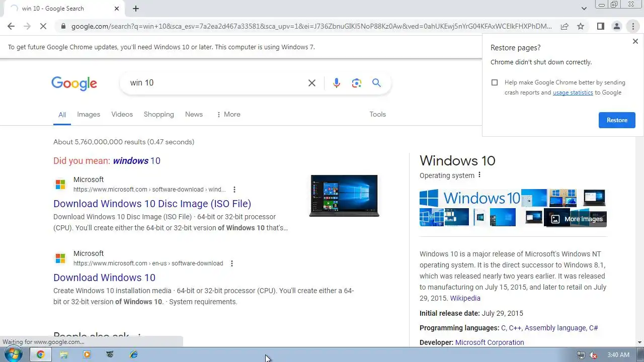This screenshot has height=362, width=644.
Task: Go to Google home via logo
Action: click(74, 83)
